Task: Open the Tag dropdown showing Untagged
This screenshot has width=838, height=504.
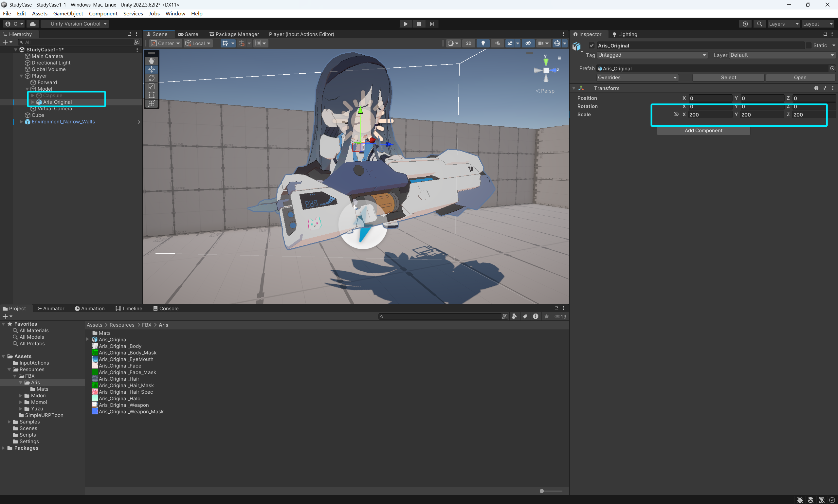Action: (x=651, y=55)
